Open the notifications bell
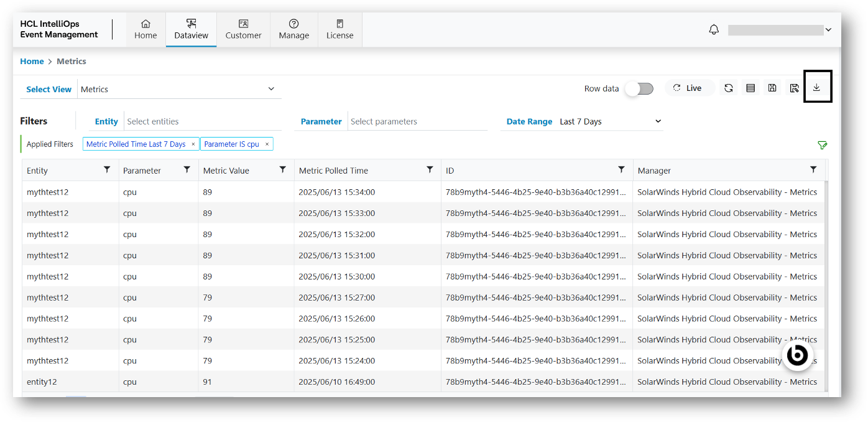 point(714,30)
